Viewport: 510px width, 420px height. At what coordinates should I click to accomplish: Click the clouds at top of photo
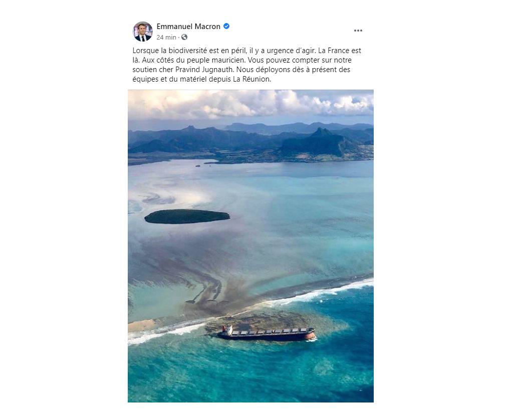pyautogui.click(x=250, y=105)
